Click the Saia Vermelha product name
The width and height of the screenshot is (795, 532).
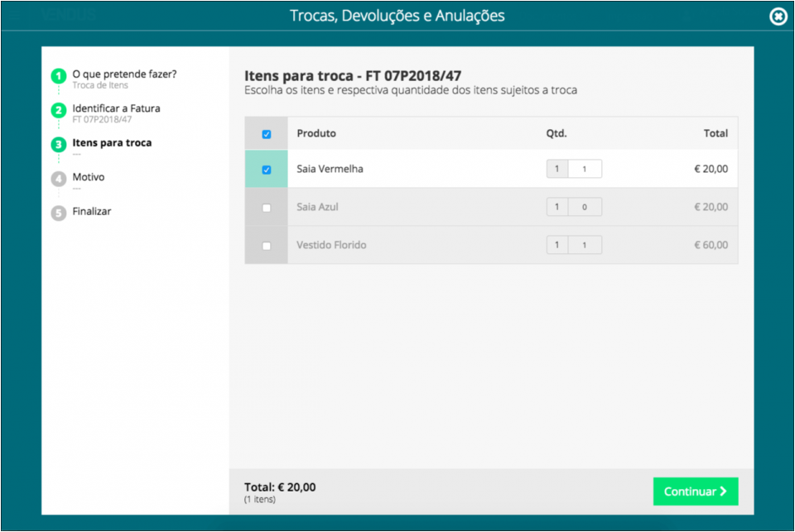(x=330, y=170)
